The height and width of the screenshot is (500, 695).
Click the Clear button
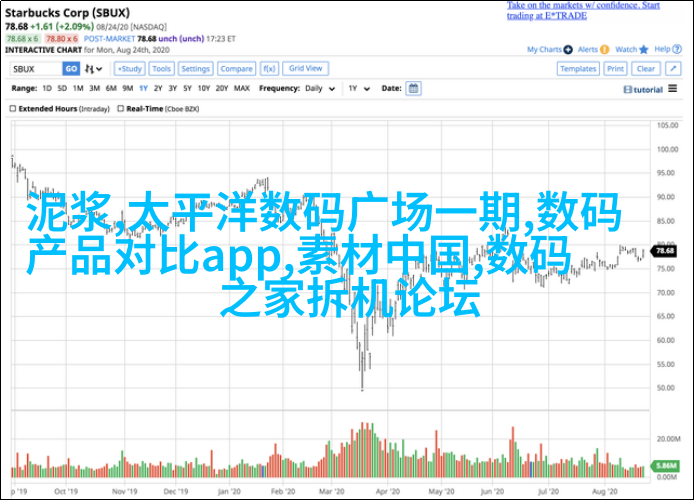tap(646, 69)
